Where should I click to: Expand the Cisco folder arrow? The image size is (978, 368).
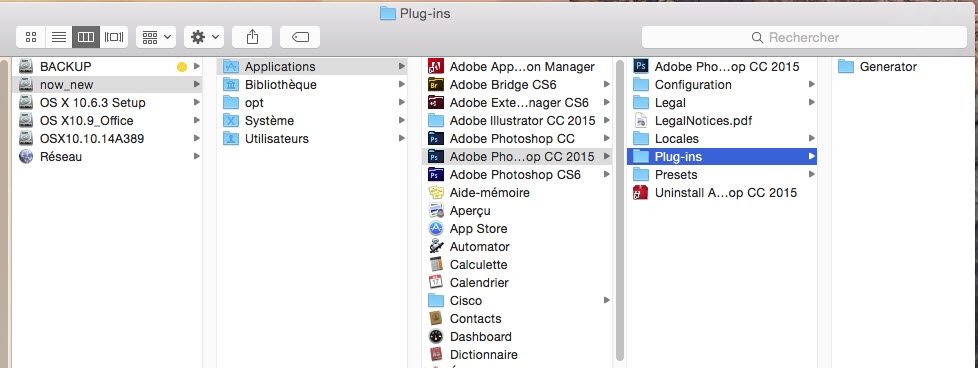click(x=606, y=301)
